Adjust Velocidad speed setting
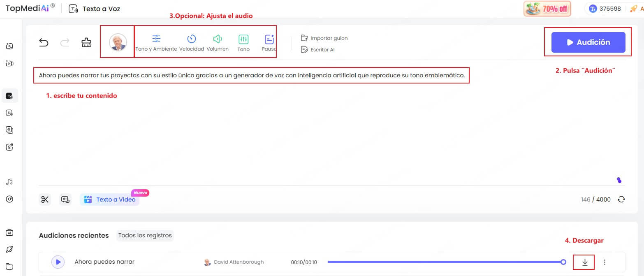Screen dimensions: 644x276 coord(192,43)
